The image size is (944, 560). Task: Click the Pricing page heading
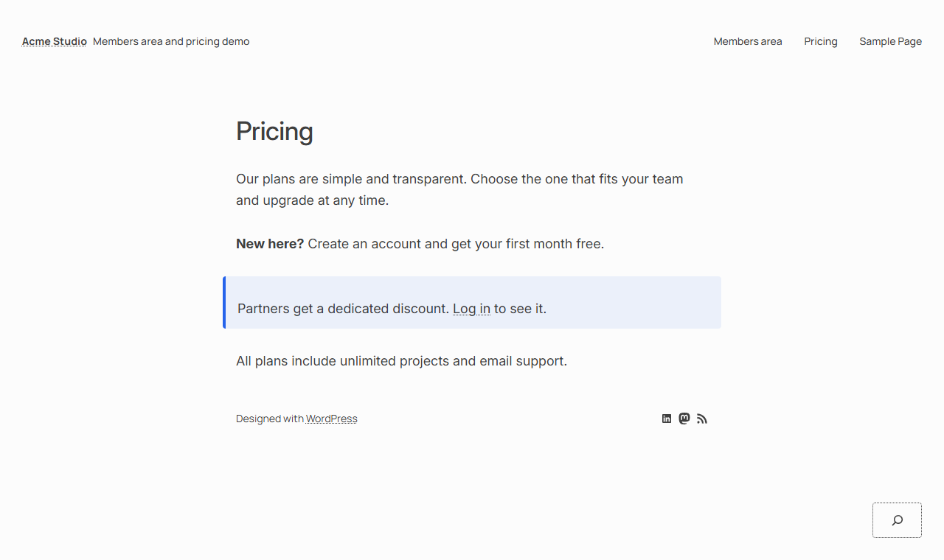click(x=274, y=131)
